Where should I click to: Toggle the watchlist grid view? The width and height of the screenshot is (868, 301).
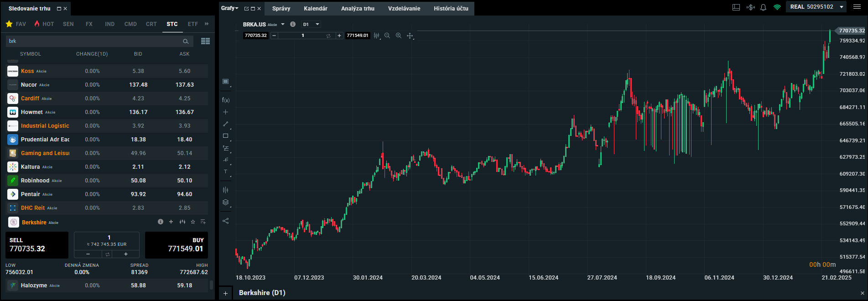tap(205, 41)
